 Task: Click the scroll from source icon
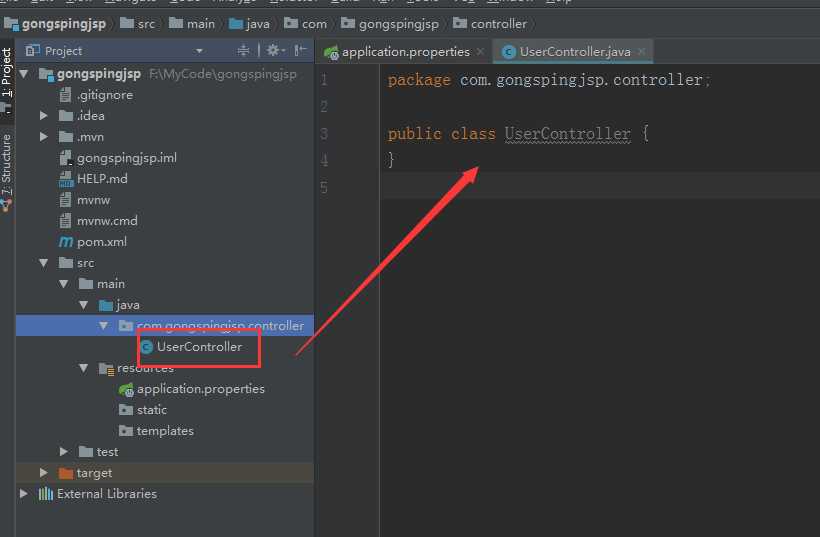click(243, 50)
